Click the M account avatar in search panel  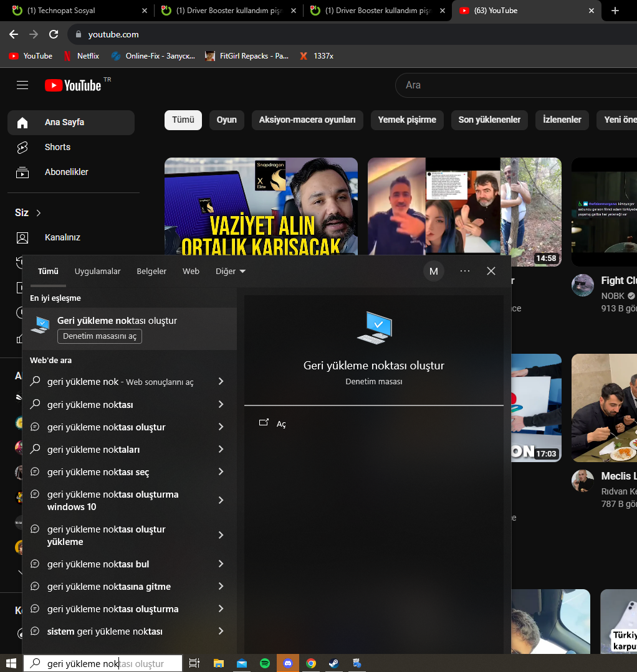point(434,272)
